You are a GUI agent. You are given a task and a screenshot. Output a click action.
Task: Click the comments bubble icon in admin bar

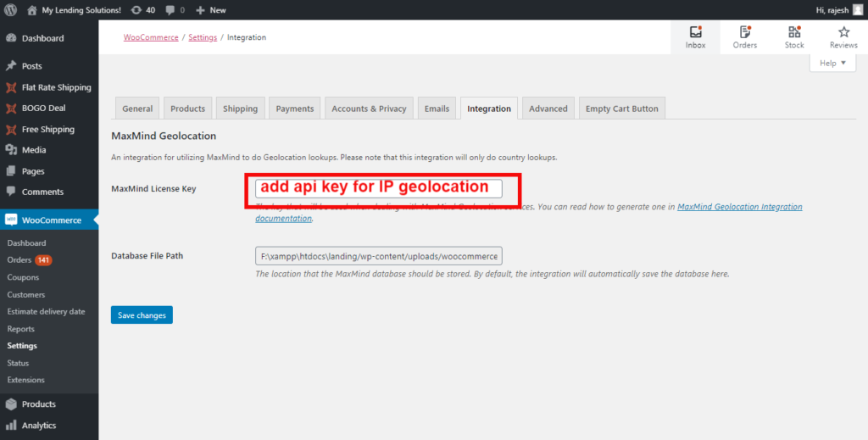point(170,10)
